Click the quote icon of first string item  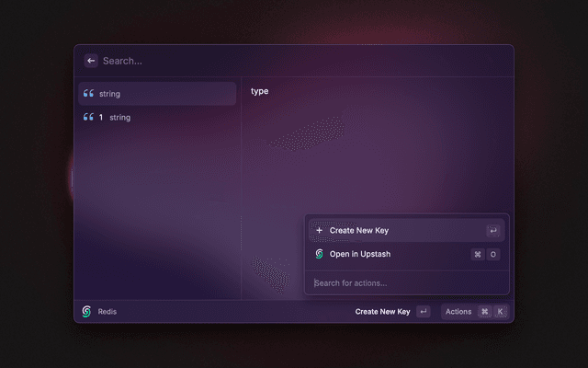(89, 94)
